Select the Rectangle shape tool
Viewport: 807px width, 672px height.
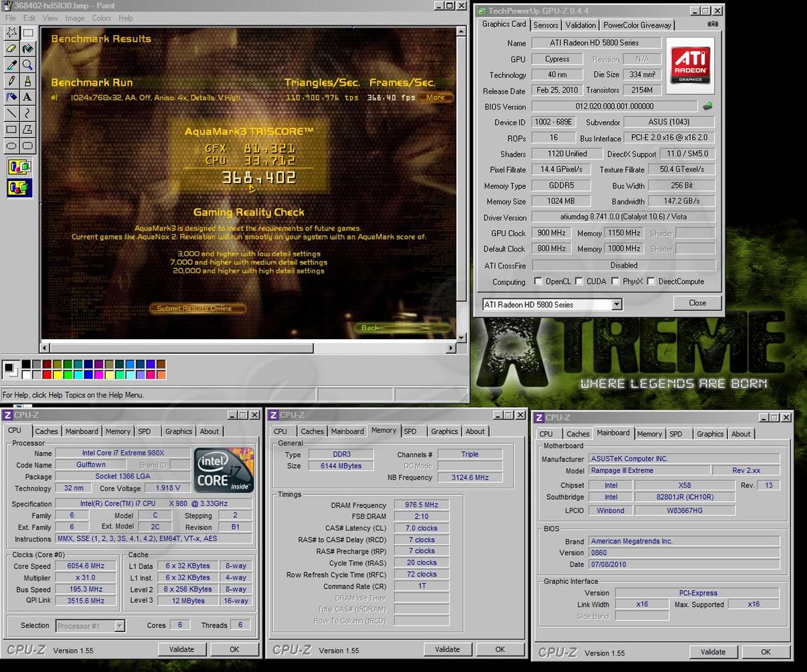[11, 129]
